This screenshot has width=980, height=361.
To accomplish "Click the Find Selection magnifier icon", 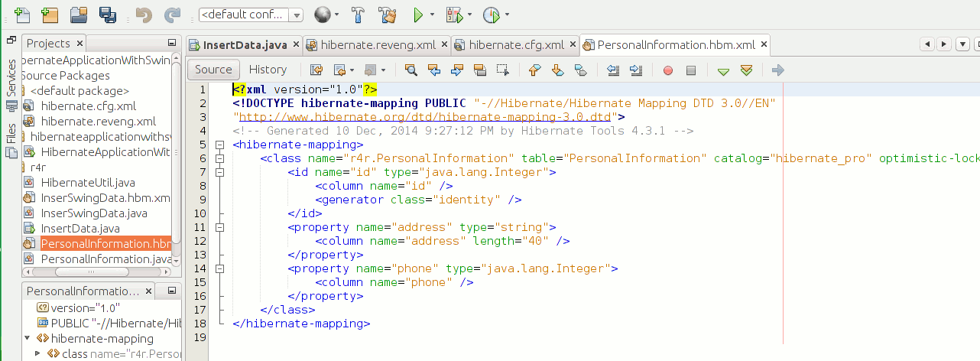I will click(410, 70).
